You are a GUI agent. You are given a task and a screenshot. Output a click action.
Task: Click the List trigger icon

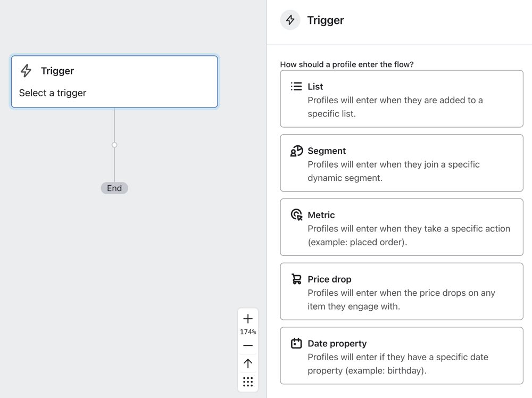(296, 86)
